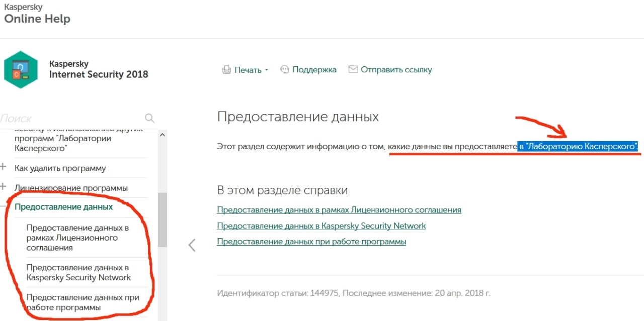Open the Поддержка support link
Image resolution: width=644 pixels, height=321 pixels.
click(x=314, y=70)
